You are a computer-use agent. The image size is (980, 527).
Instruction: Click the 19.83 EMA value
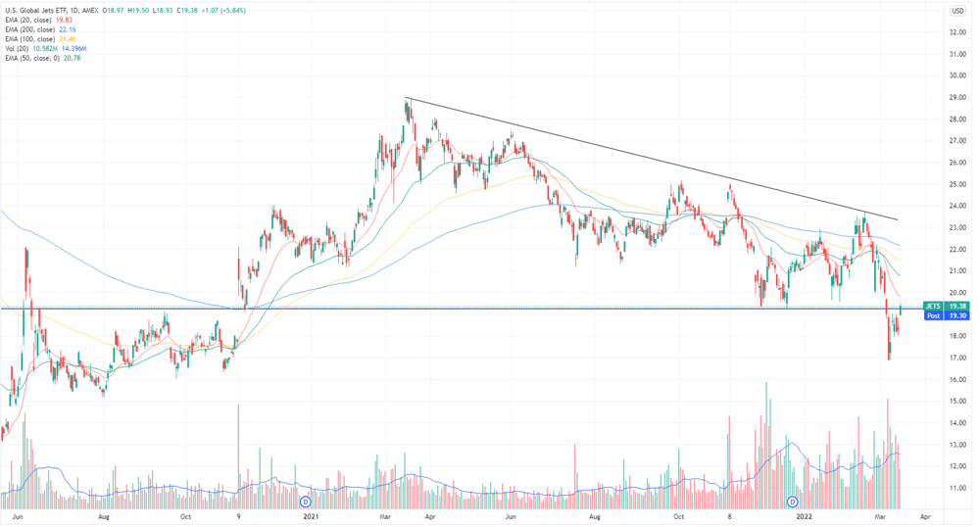(65, 20)
